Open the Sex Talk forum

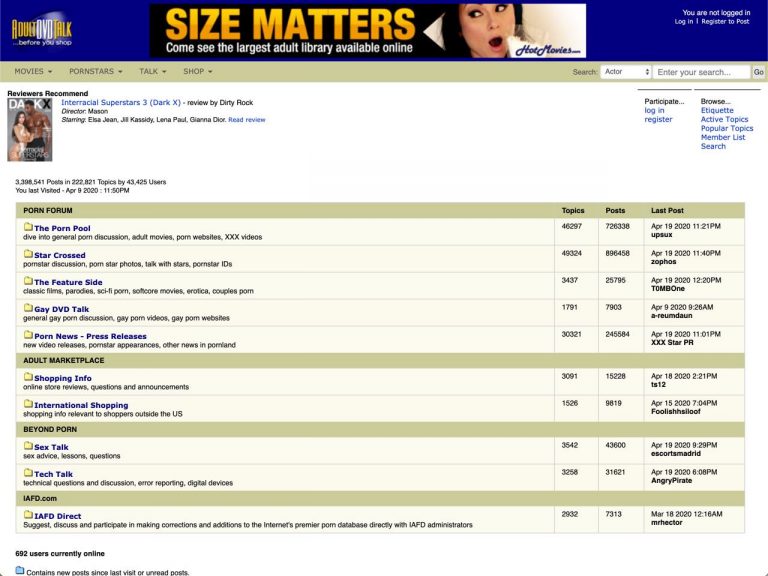[51, 447]
